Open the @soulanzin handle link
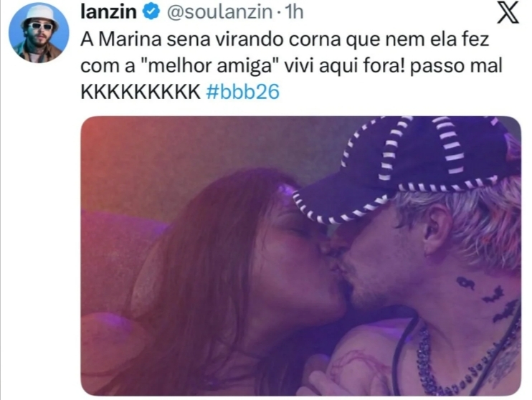 point(219,13)
